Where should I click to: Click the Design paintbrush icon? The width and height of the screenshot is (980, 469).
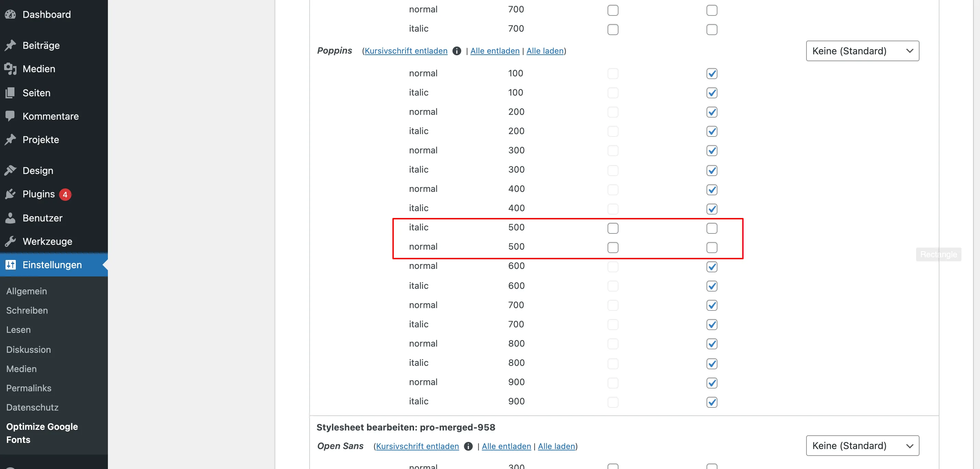(10, 171)
